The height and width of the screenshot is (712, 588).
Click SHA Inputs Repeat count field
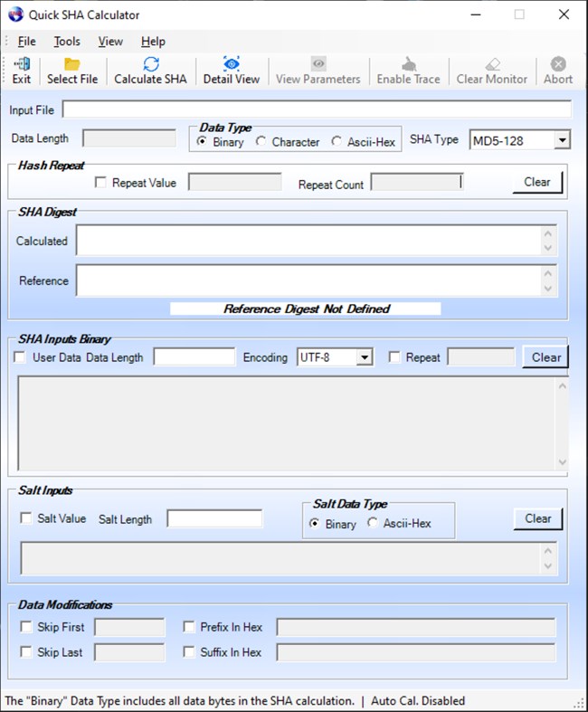pos(481,357)
